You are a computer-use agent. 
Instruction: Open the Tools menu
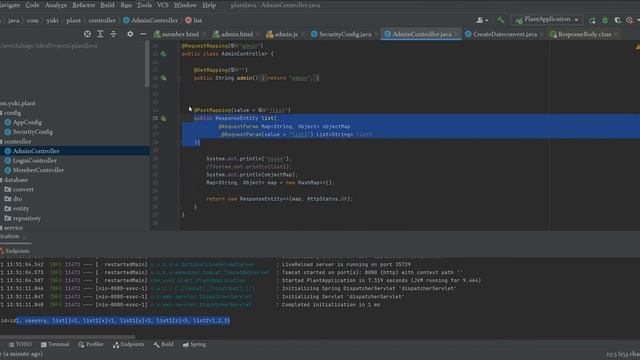(144, 5)
